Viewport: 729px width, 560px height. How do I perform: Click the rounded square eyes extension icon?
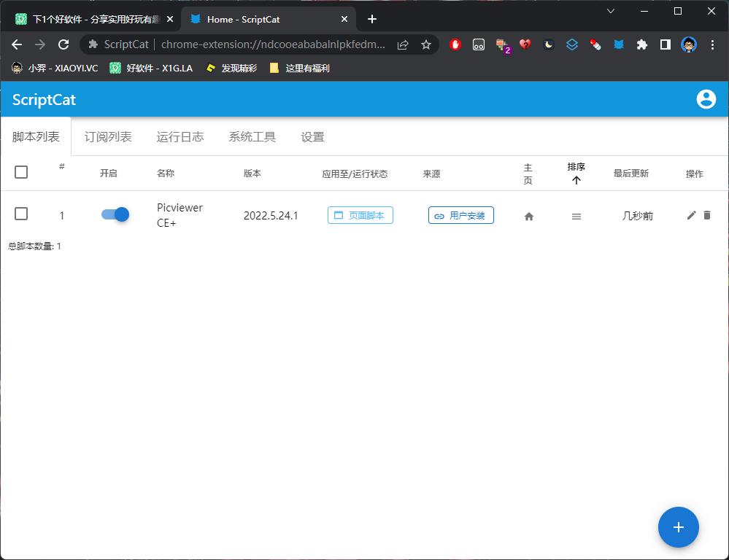pos(479,44)
